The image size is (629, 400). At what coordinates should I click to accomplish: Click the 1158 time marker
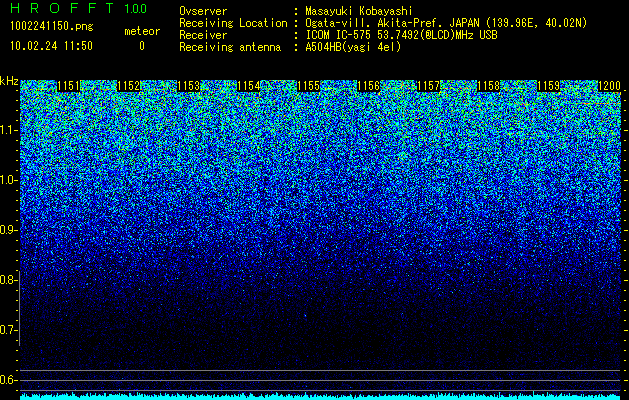tap(489, 86)
